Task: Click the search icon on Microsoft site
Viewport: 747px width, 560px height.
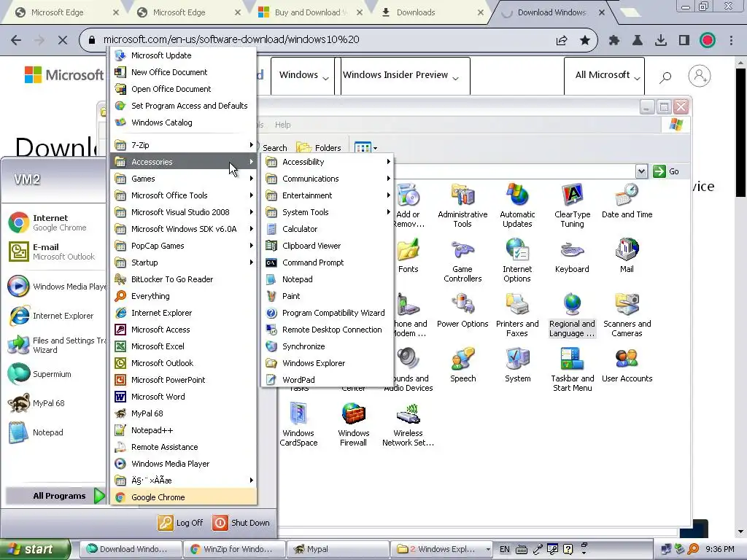Action: tap(665, 77)
